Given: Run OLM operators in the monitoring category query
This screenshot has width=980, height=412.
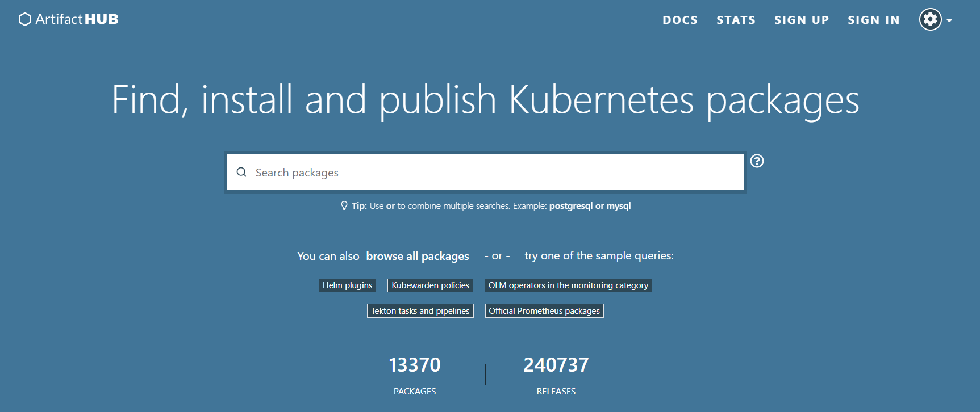Looking at the screenshot, I should click(568, 285).
